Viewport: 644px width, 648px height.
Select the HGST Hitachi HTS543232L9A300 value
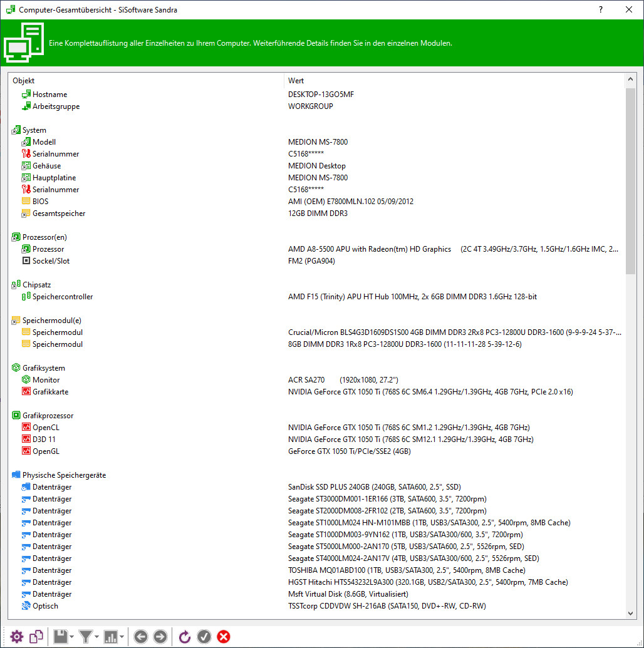click(x=428, y=582)
